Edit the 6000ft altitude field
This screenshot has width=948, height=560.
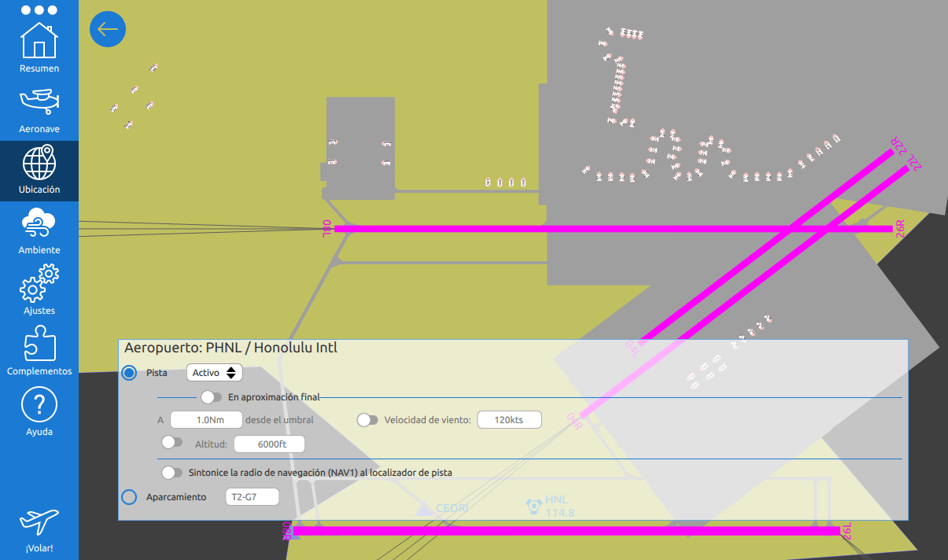[269, 444]
